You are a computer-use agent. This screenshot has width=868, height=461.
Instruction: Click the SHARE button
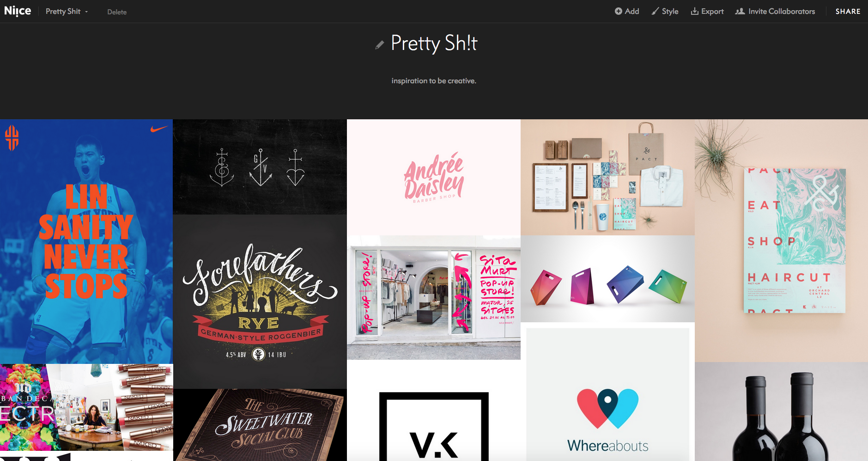tap(848, 12)
